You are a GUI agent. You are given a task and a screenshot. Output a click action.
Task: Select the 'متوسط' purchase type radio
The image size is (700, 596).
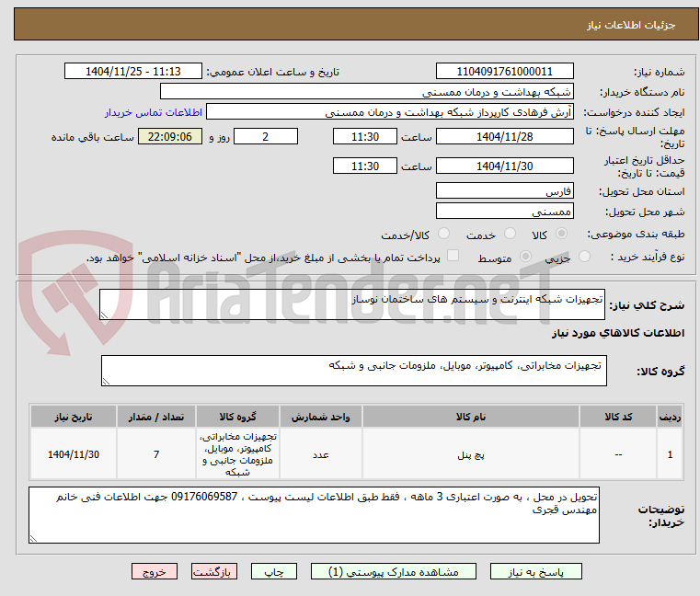point(525,257)
